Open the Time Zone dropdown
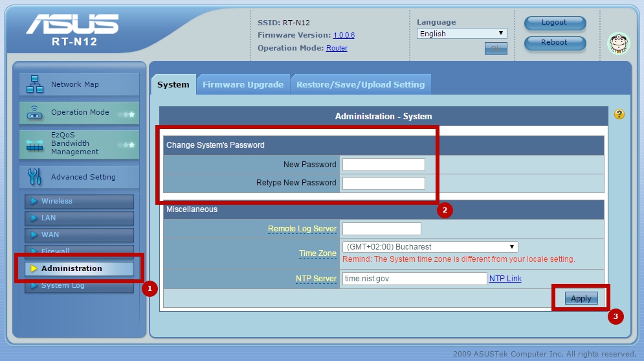Screen dimensions: 644x361 pyautogui.click(x=430, y=247)
